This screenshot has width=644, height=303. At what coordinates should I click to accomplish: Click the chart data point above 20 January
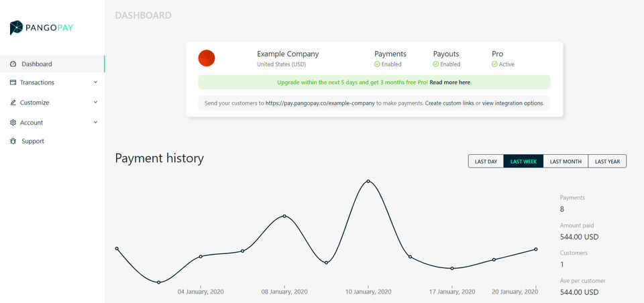(x=535, y=249)
